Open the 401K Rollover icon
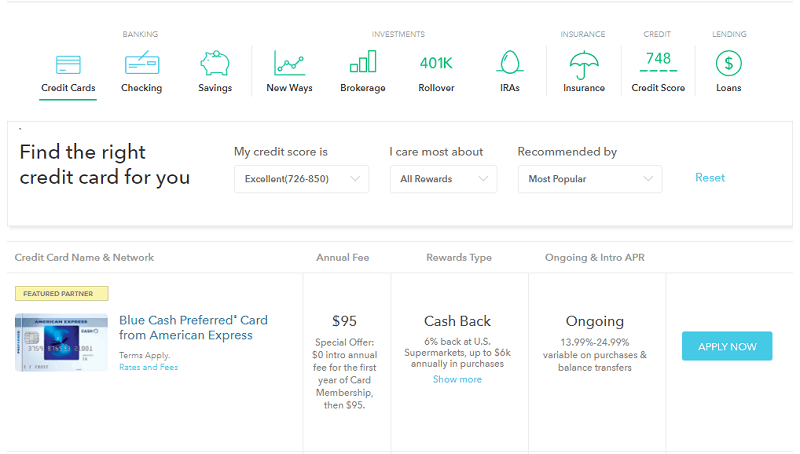 coord(436,64)
